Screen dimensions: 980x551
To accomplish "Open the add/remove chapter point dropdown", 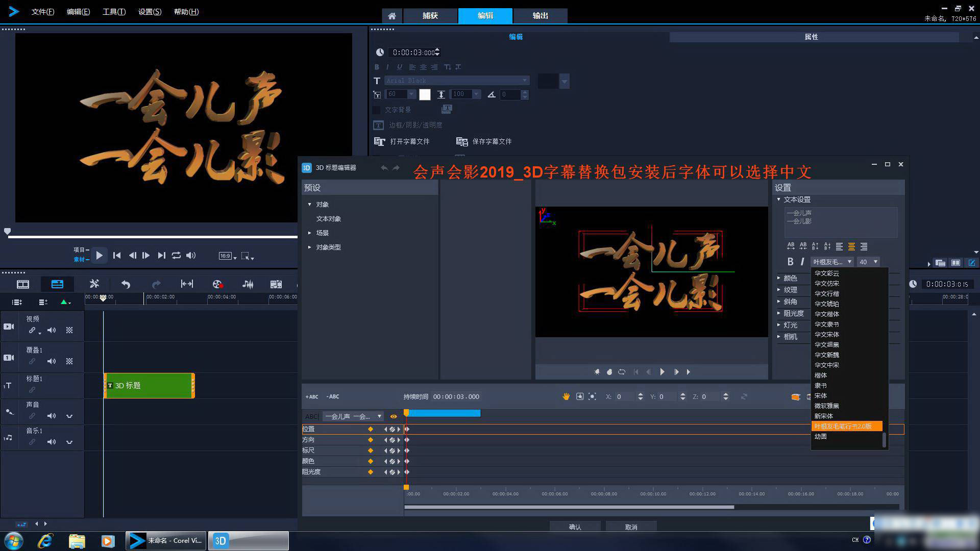I will pos(65,302).
